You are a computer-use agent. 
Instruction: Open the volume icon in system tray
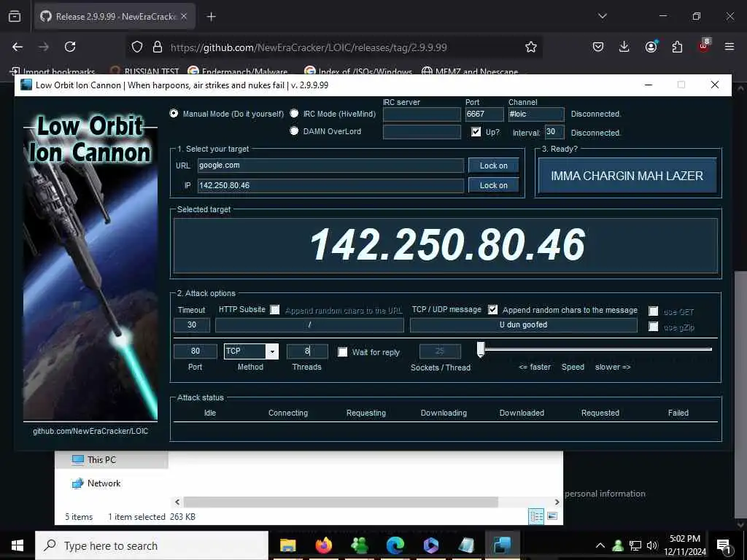coord(652,545)
